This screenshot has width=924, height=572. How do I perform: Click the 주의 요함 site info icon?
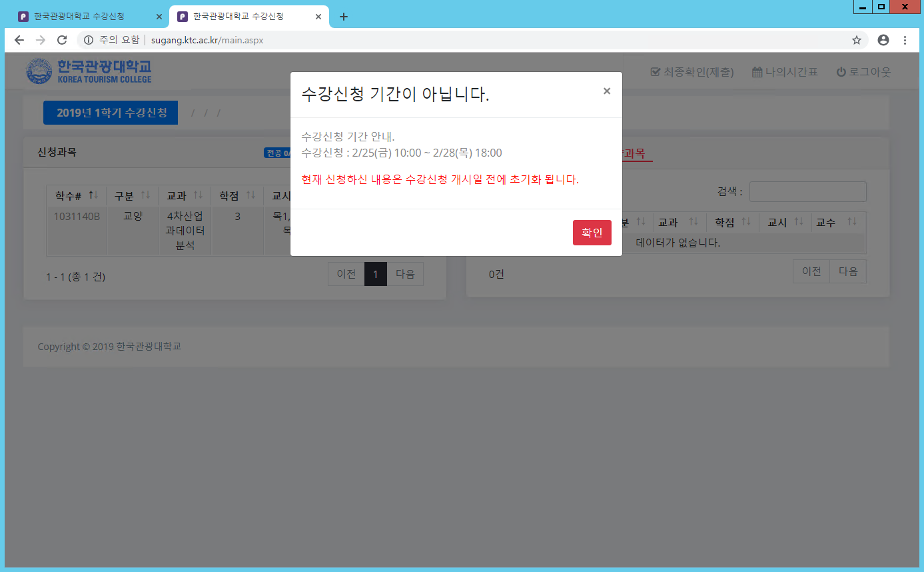[x=89, y=39]
